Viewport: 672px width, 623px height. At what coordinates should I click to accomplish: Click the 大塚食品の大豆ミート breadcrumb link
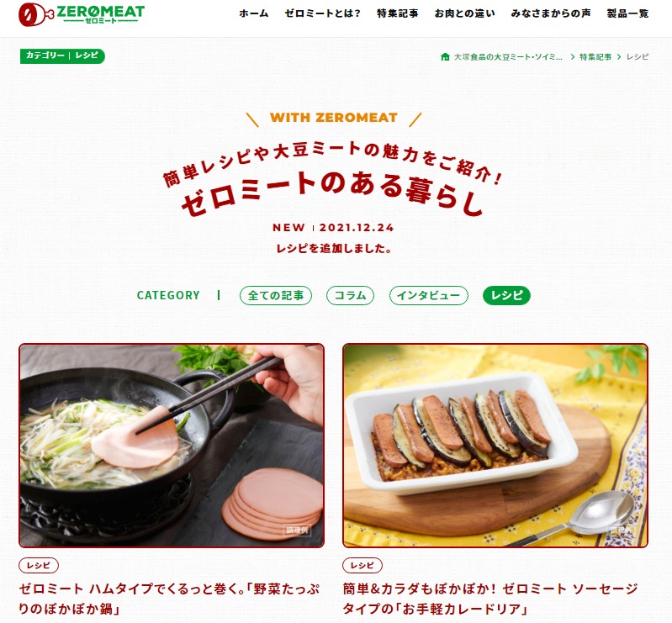[508, 57]
